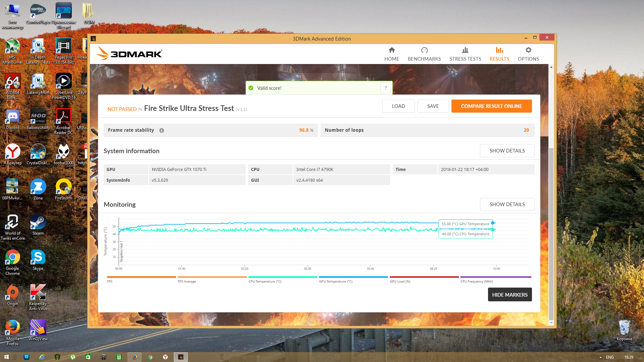The height and width of the screenshot is (362, 644).
Task: Switch to the Results tab
Action: [x=499, y=54]
